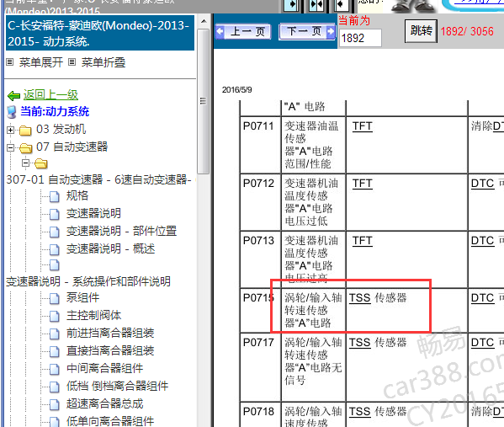Click TFT link in P0711 row

click(x=363, y=125)
